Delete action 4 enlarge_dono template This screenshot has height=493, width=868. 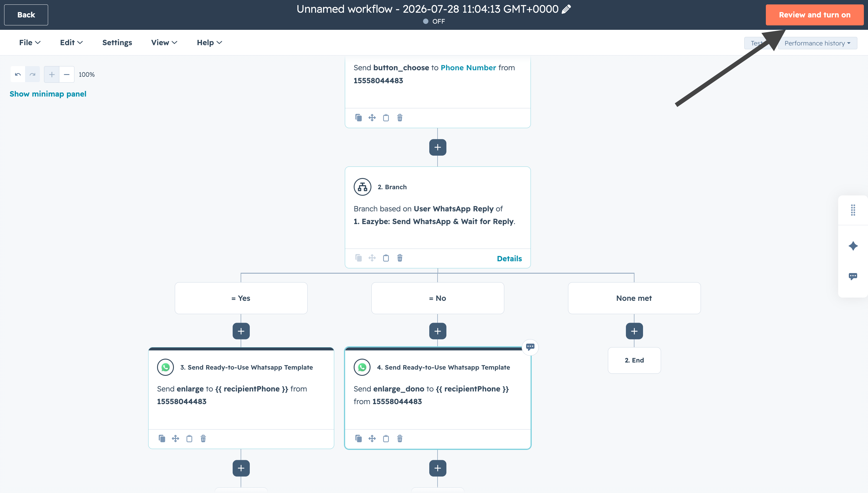(400, 439)
